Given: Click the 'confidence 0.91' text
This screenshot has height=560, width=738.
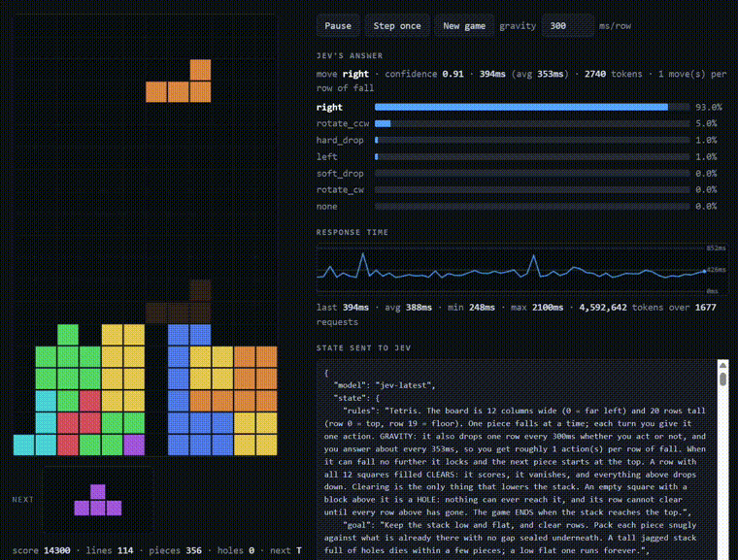Looking at the screenshot, I should pyautogui.click(x=424, y=75).
